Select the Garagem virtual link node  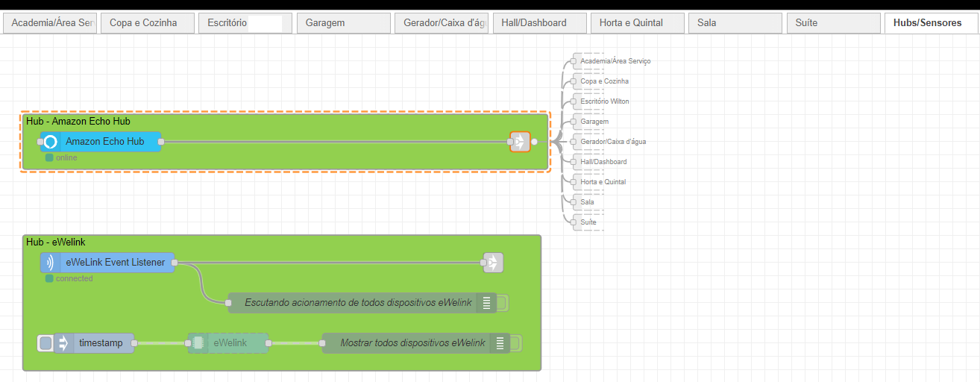coord(591,122)
